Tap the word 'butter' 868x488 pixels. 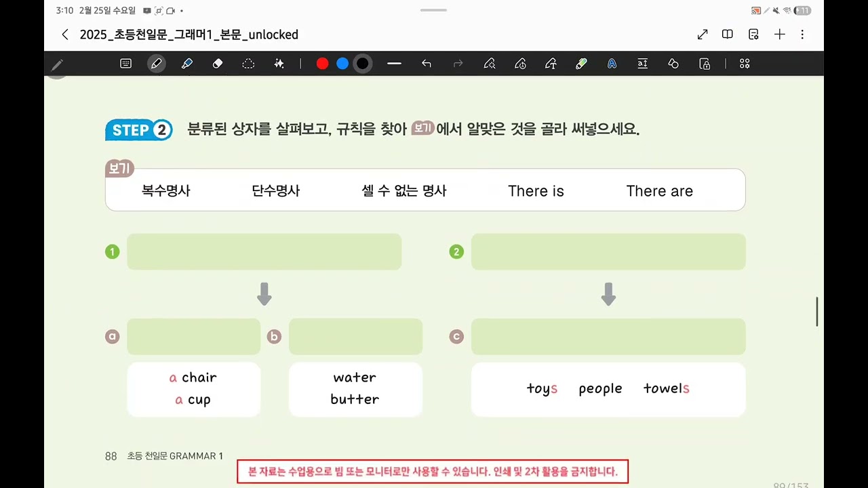pyautogui.click(x=355, y=399)
